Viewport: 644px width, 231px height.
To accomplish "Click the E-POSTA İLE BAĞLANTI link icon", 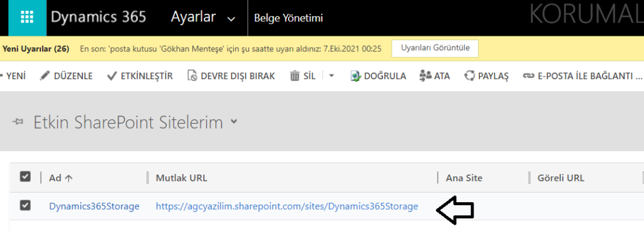I will click(x=528, y=76).
